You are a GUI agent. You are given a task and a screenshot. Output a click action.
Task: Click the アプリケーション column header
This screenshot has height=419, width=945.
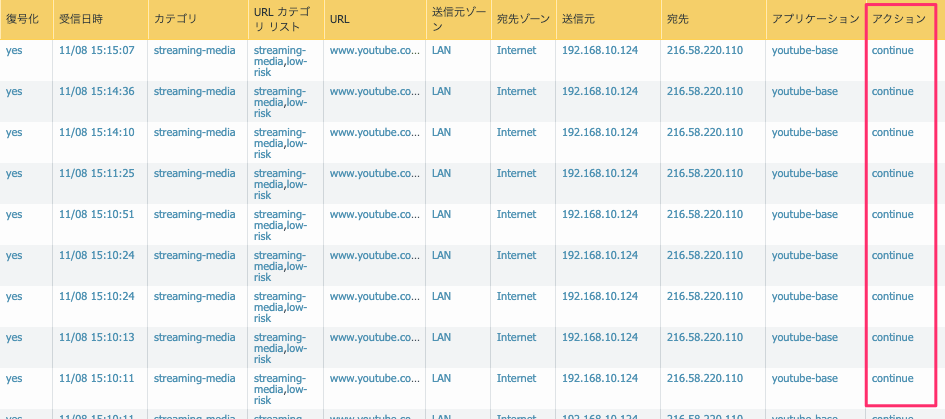click(x=815, y=19)
